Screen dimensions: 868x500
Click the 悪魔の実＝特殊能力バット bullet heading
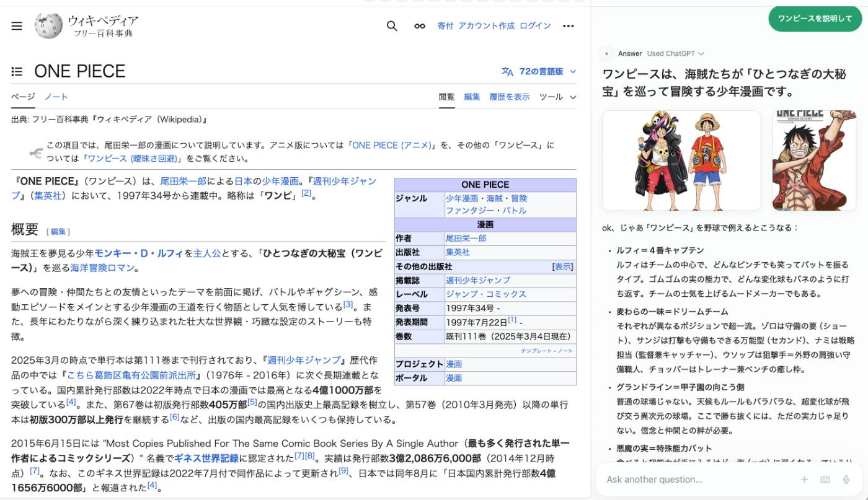point(664,448)
